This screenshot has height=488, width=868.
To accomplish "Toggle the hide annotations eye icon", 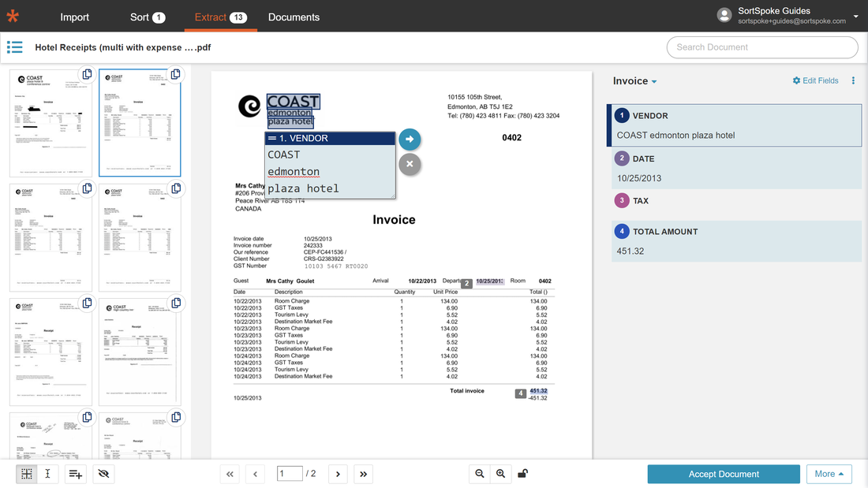I will (103, 474).
